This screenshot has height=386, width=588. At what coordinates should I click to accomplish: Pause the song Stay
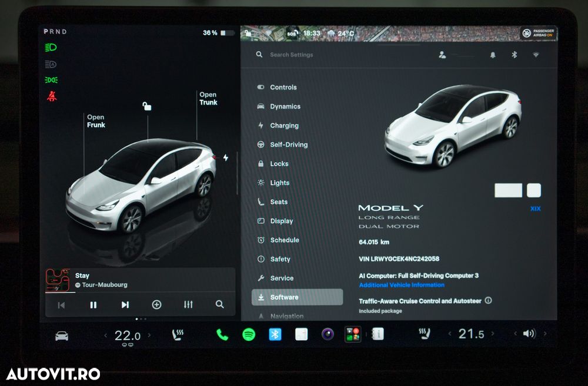point(93,305)
